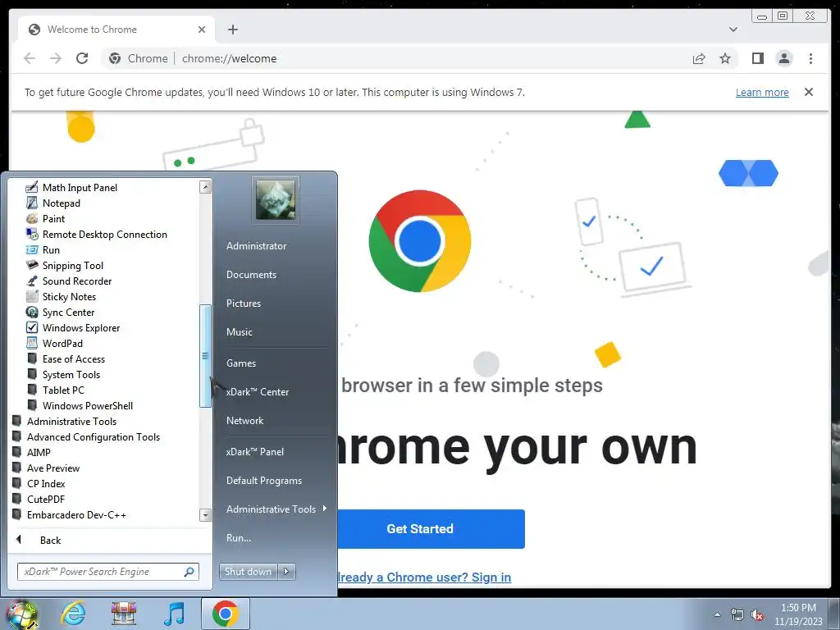Viewport: 840px width, 630px height.
Task: Open Games from the Start menu
Action: click(241, 363)
